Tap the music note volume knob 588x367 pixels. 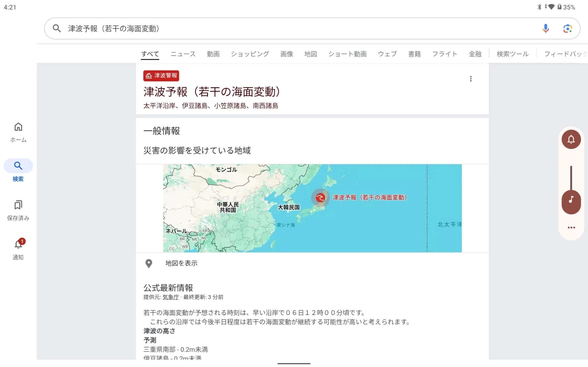click(571, 202)
